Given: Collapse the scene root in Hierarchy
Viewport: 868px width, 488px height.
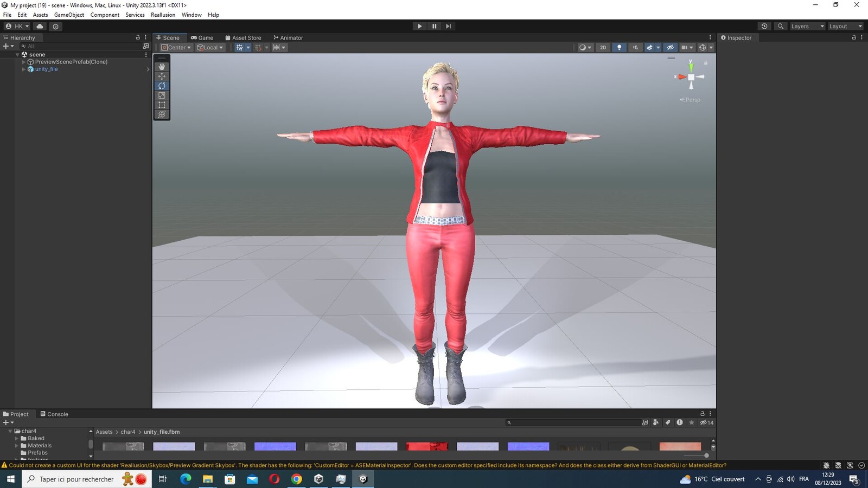Looking at the screenshot, I should pyautogui.click(x=17, y=55).
